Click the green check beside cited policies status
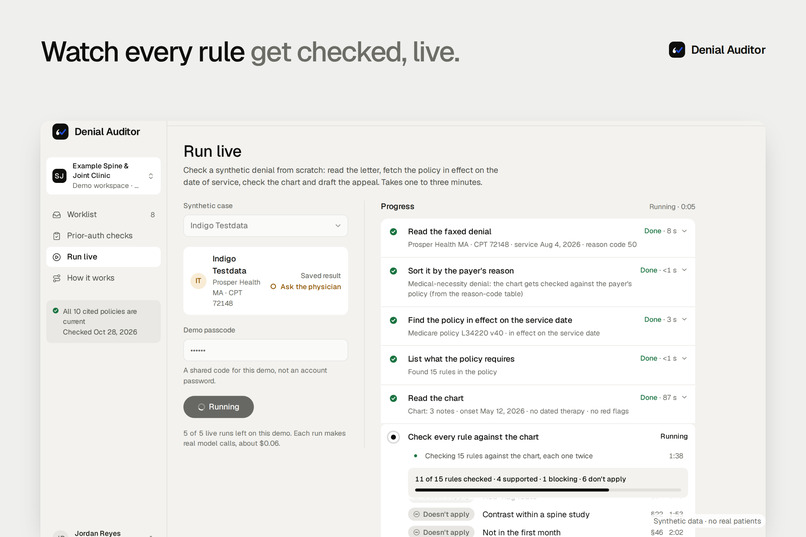The height and width of the screenshot is (537, 806). tap(56, 311)
